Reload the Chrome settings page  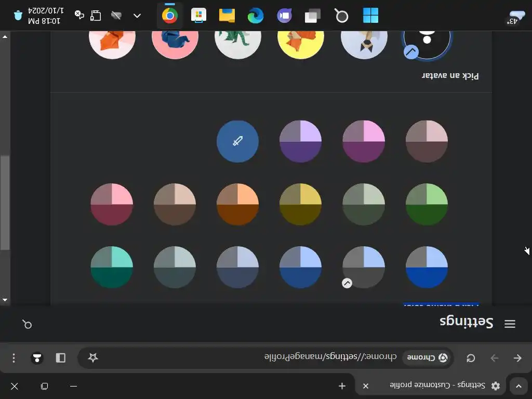[471, 358]
